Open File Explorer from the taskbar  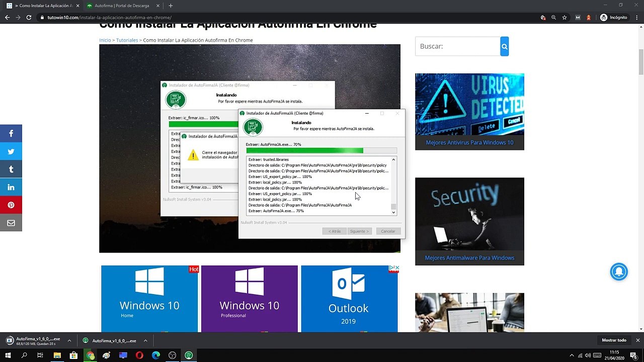point(57,355)
